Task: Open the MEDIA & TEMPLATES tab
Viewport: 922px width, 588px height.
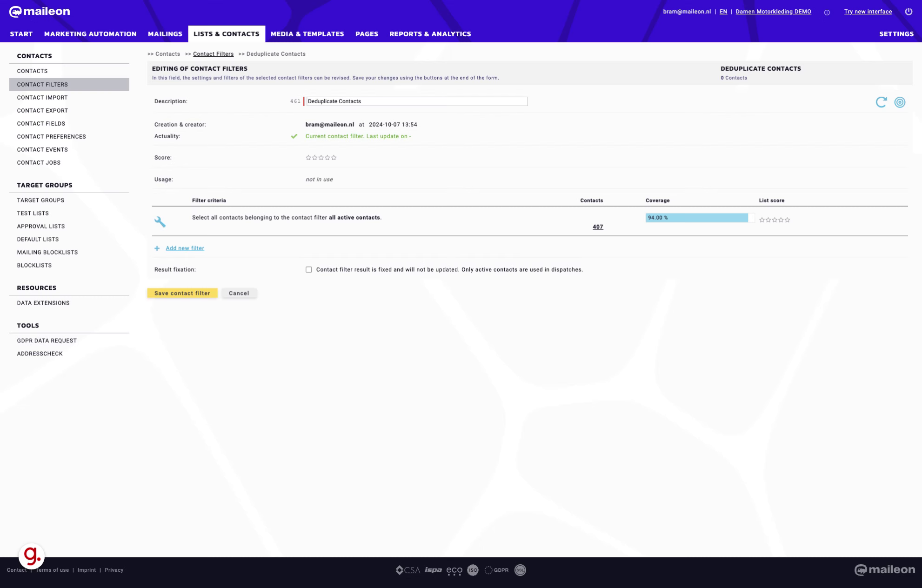Action: tap(307, 34)
